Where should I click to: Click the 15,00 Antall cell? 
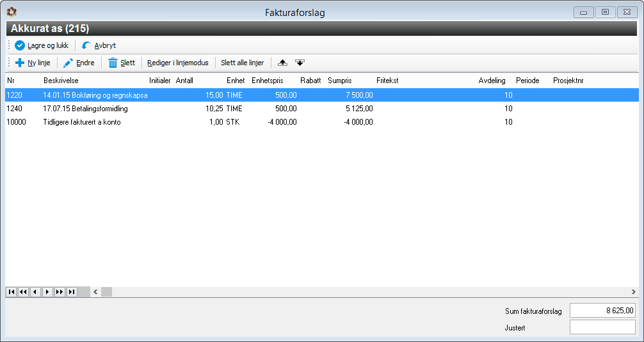[x=214, y=95]
